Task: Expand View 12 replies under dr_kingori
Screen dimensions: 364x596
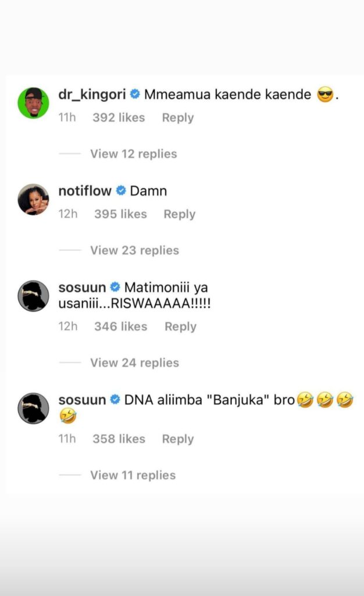Action: (134, 154)
